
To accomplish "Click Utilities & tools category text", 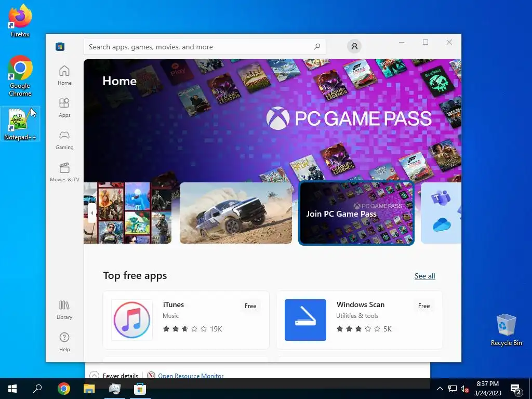I will pyautogui.click(x=357, y=315).
